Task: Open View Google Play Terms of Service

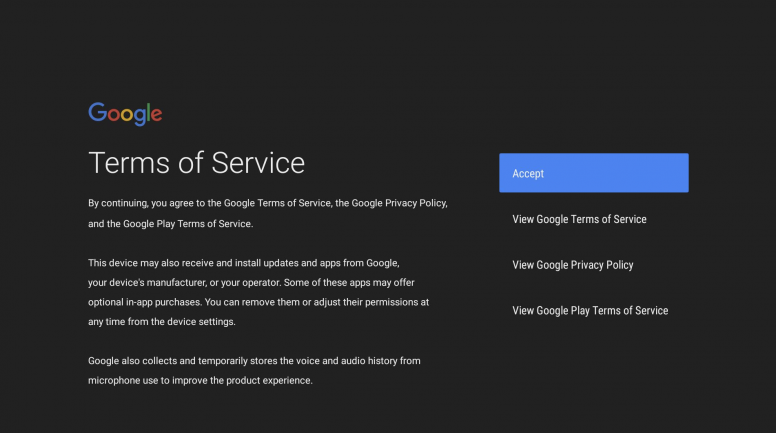Action: pos(590,310)
